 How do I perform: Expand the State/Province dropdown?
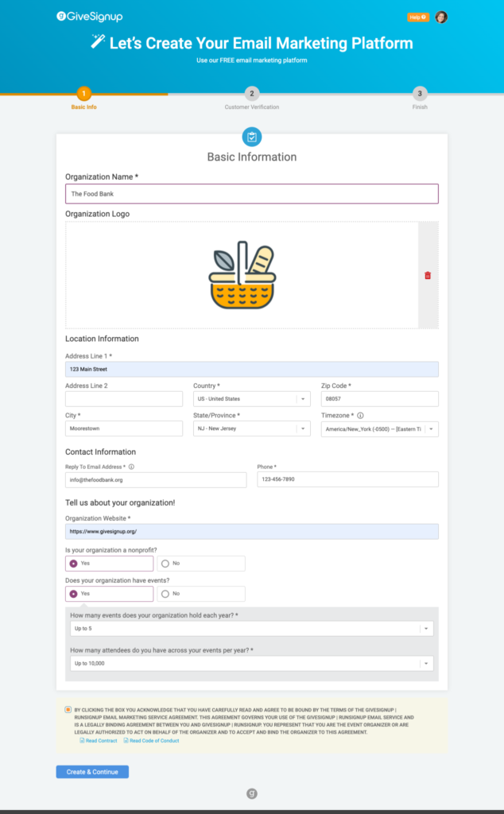252,428
